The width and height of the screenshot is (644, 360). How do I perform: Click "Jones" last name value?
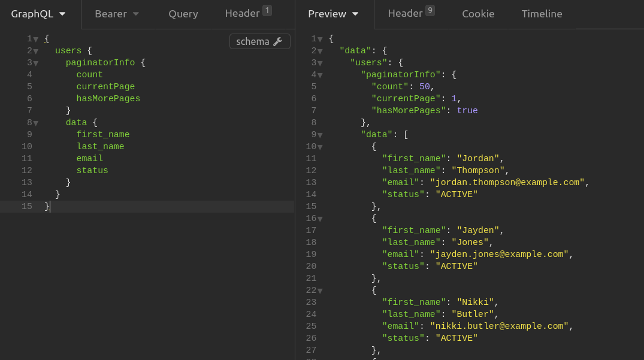click(x=470, y=242)
